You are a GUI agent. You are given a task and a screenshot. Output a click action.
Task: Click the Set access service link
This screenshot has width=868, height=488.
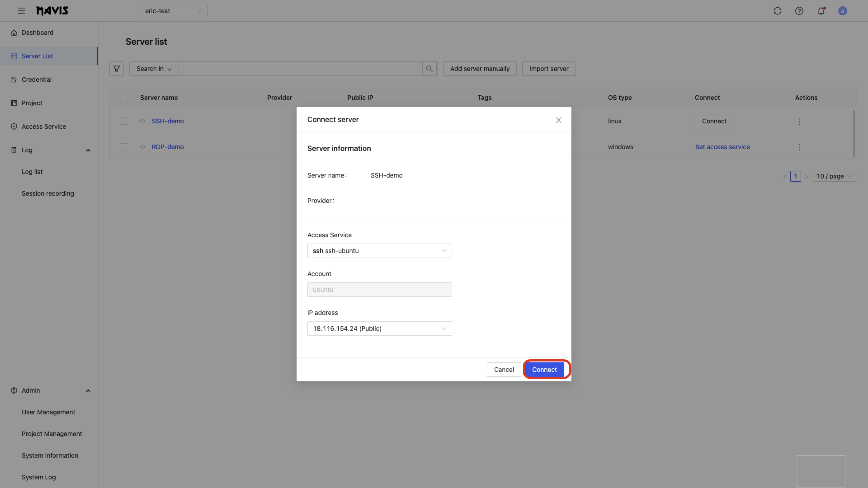(x=722, y=147)
